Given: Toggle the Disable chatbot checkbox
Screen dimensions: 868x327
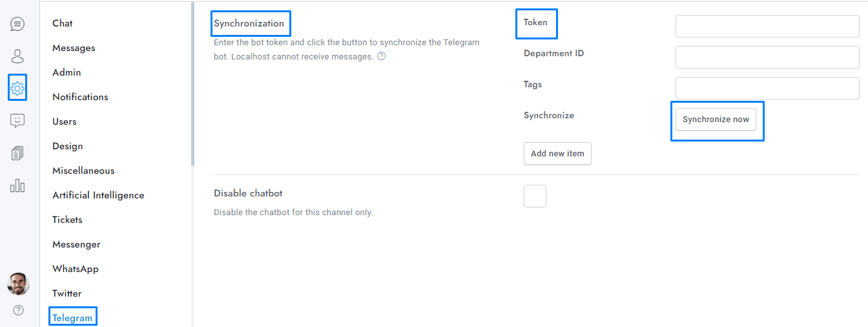Looking at the screenshot, I should click(535, 196).
